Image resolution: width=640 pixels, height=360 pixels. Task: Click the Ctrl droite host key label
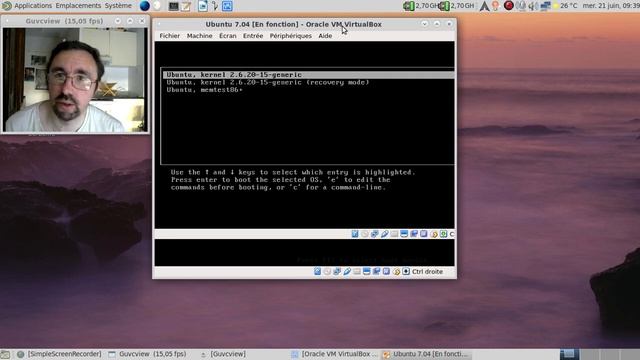point(427,271)
